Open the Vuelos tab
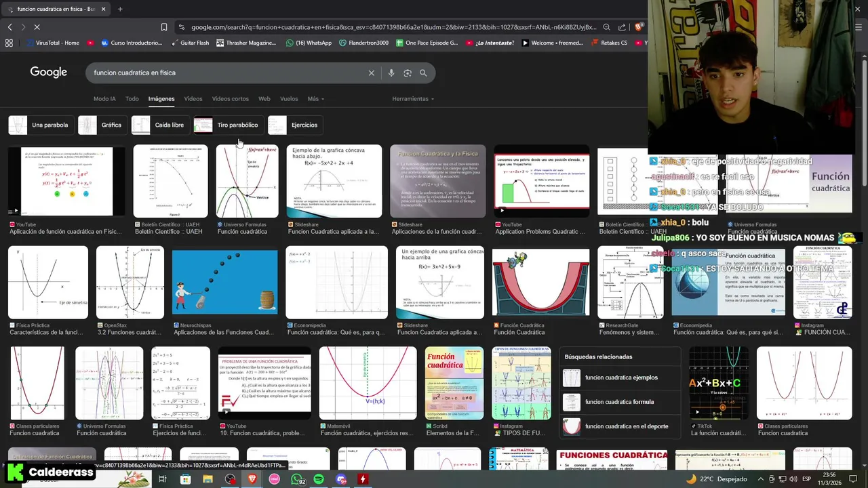 (x=289, y=99)
